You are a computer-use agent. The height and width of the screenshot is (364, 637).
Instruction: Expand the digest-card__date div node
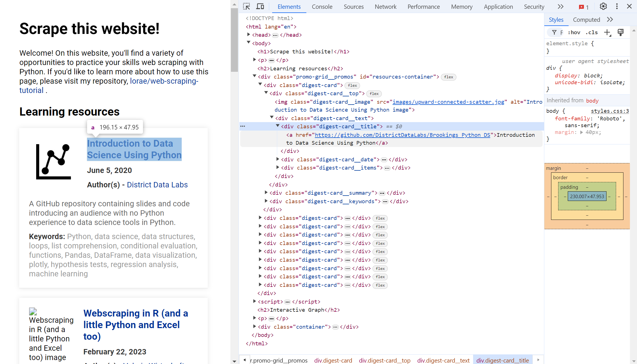tap(278, 159)
